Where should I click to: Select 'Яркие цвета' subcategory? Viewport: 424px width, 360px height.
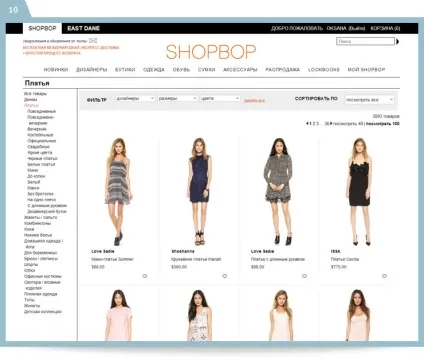click(40, 153)
